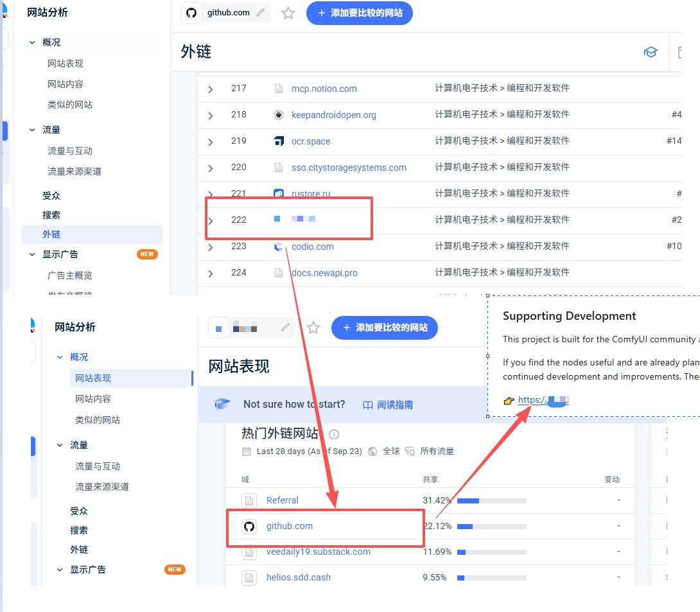Expand row 222 chevron
700x612 pixels.
[x=210, y=221]
